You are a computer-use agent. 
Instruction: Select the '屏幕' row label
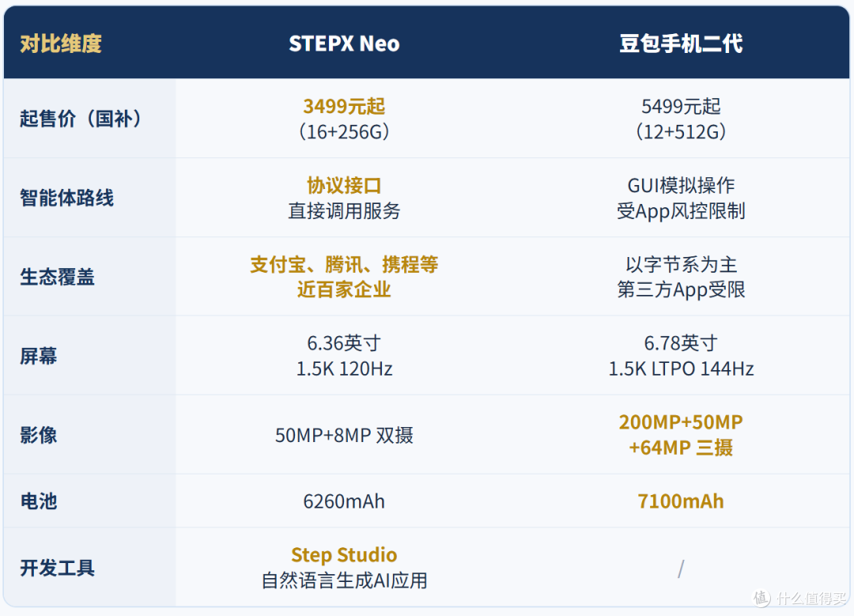click(x=38, y=356)
